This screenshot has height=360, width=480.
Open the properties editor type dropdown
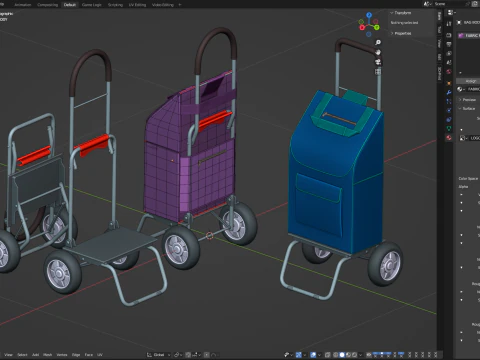(451, 13)
